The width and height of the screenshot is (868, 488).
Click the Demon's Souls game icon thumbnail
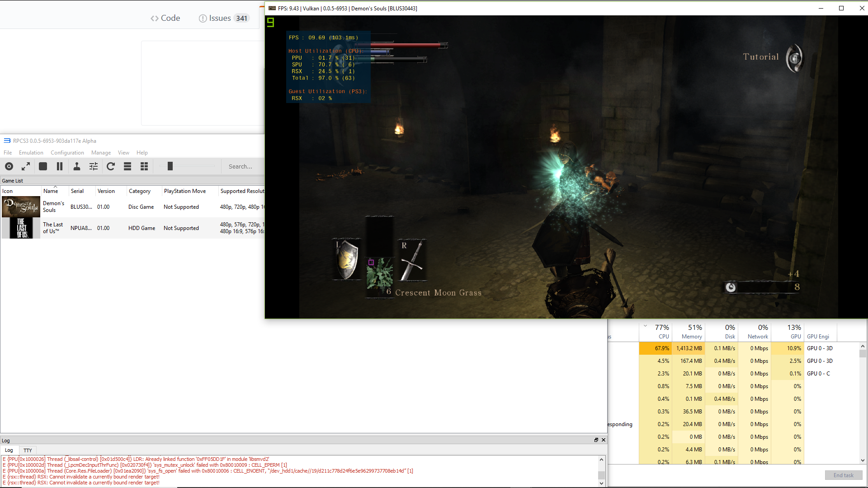[20, 207]
